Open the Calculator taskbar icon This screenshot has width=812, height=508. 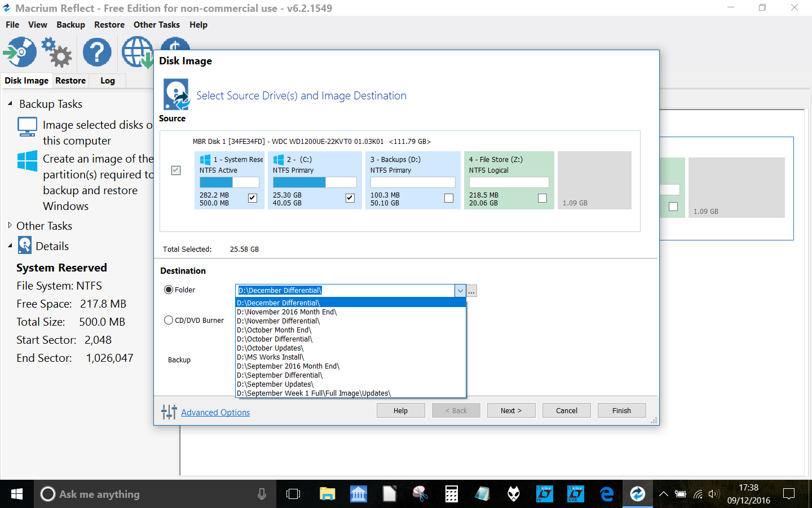pyautogui.click(x=452, y=494)
